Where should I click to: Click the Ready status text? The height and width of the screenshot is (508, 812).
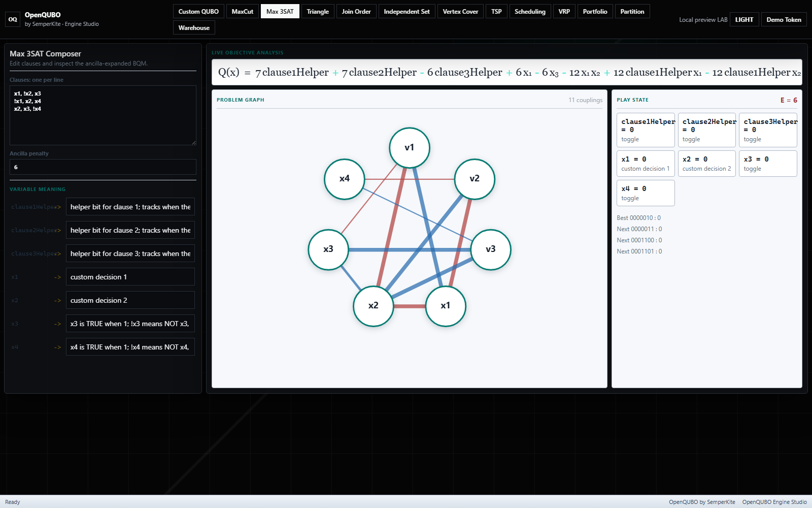[13, 502]
